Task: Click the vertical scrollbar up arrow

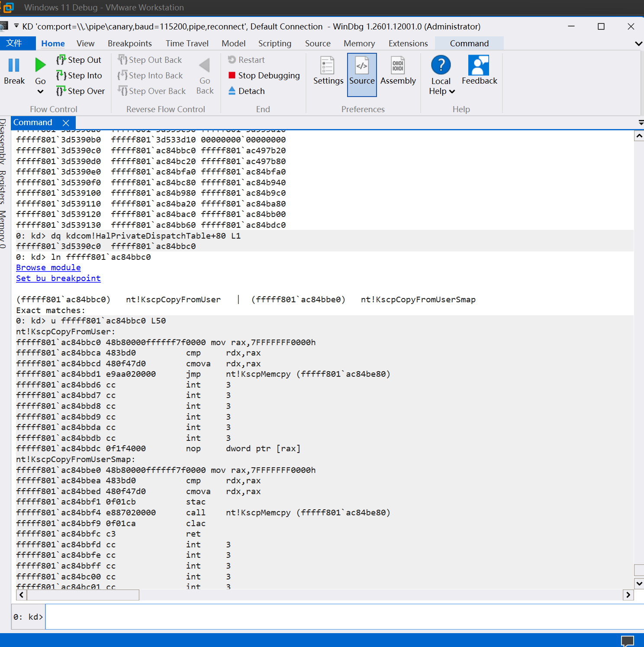Action: [x=639, y=136]
